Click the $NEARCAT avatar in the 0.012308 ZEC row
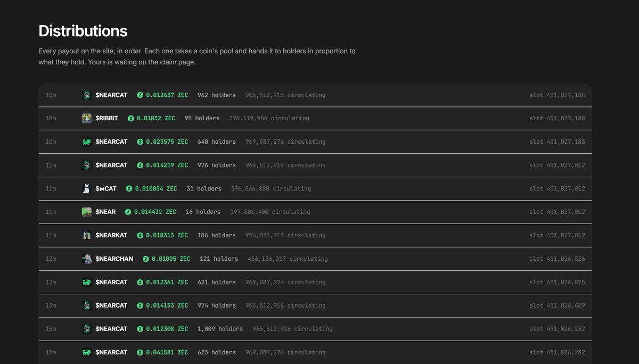639x364 pixels. point(87,329)
